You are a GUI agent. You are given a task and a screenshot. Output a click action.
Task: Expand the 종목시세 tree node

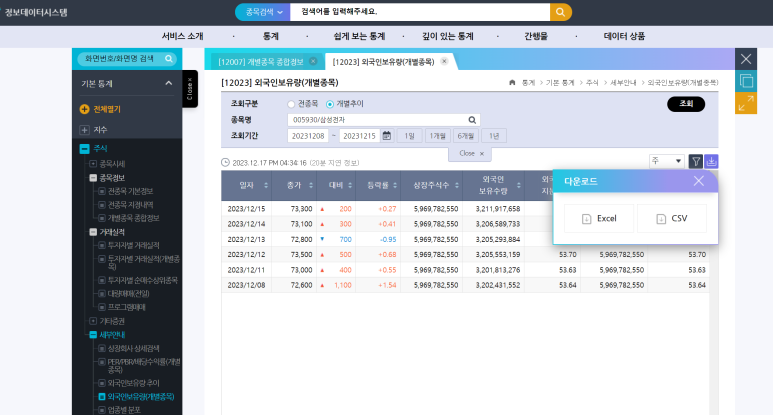[93, 164]
